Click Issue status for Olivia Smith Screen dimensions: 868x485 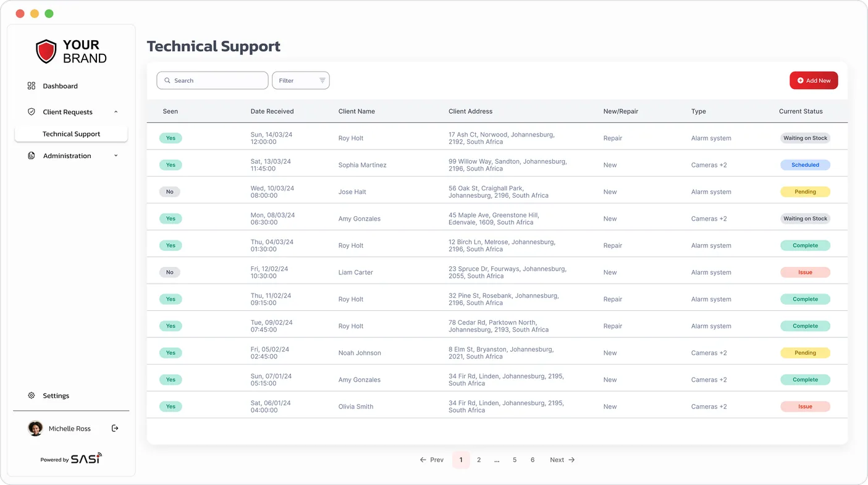pos(805,407)
